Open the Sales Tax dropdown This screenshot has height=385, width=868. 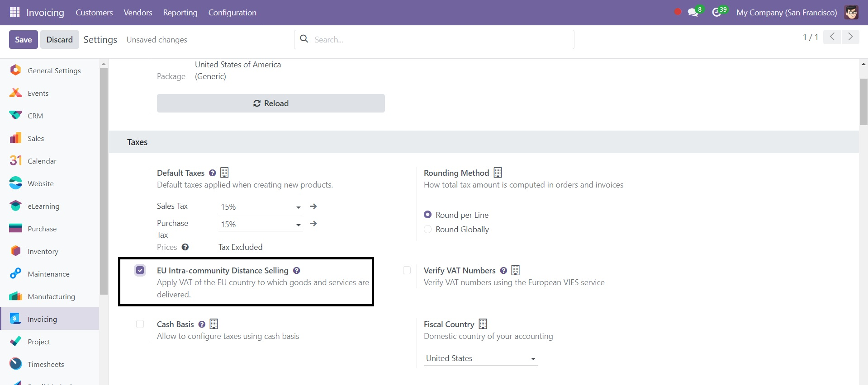point(261,207)
